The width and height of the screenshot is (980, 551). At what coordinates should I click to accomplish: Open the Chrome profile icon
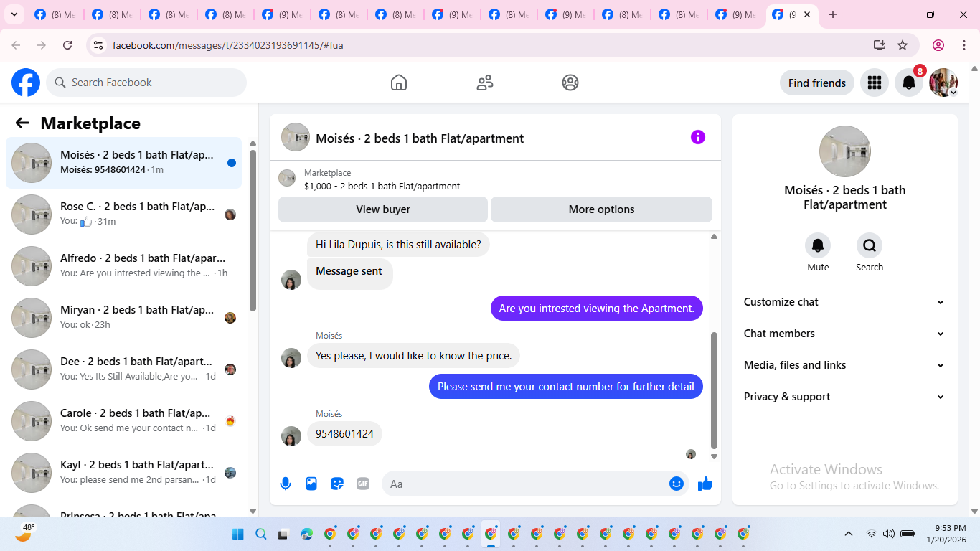click(938, 45)
